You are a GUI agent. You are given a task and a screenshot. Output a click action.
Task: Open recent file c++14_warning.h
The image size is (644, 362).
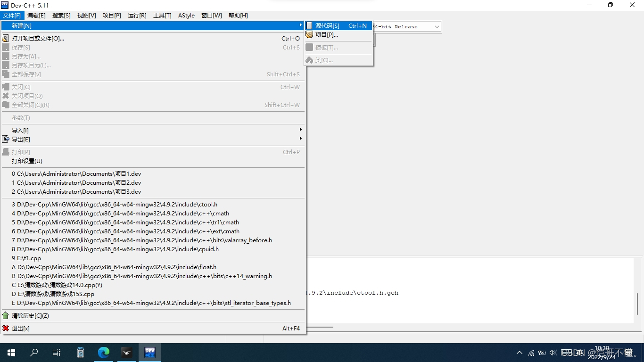pos(153,276)
